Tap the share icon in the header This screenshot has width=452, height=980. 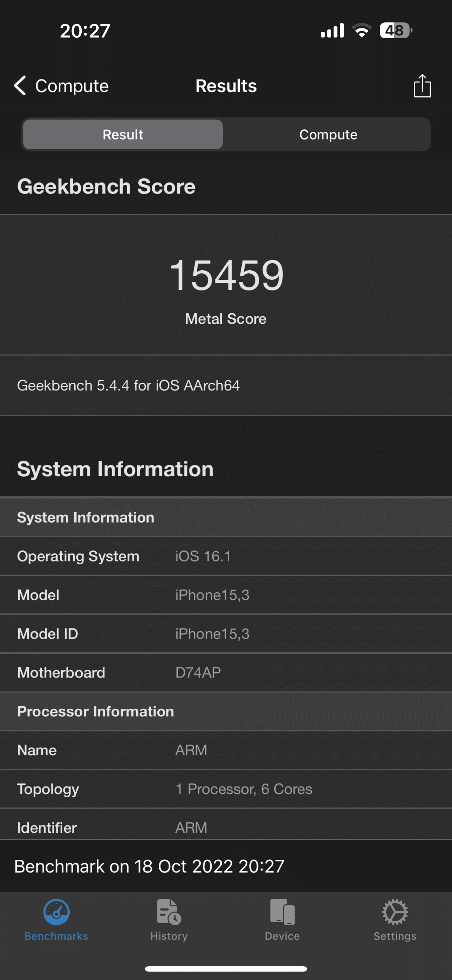(422, 86)
